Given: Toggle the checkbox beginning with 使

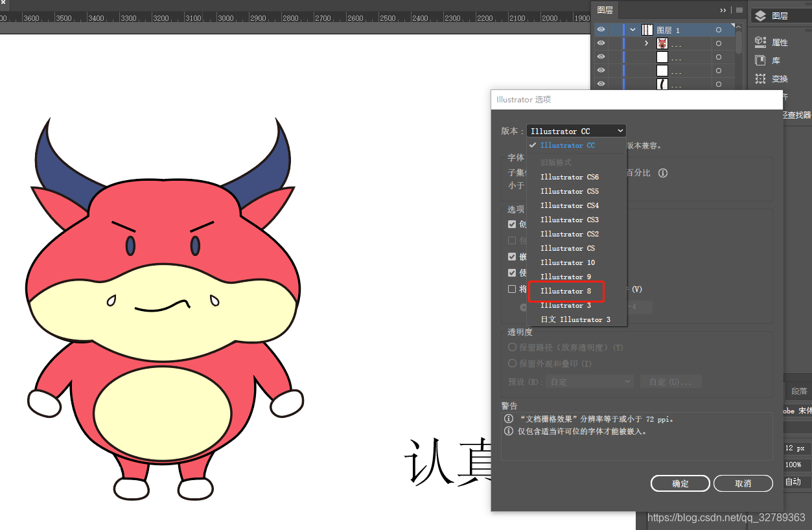Looking at the screenshot, I should point(512,273).
